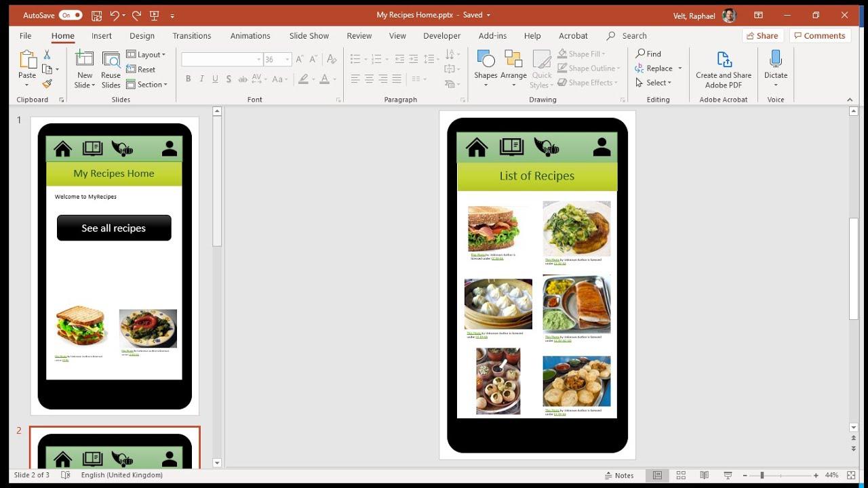Click the zoom slider handle
The height and width of the screenshot is (488, 868).
point(762,475)
